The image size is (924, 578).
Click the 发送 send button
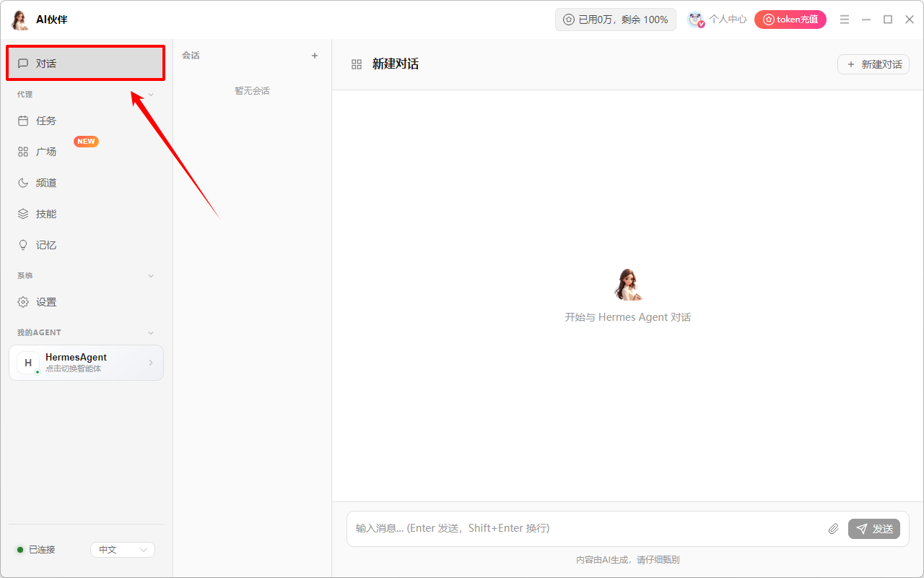(874, 529)
